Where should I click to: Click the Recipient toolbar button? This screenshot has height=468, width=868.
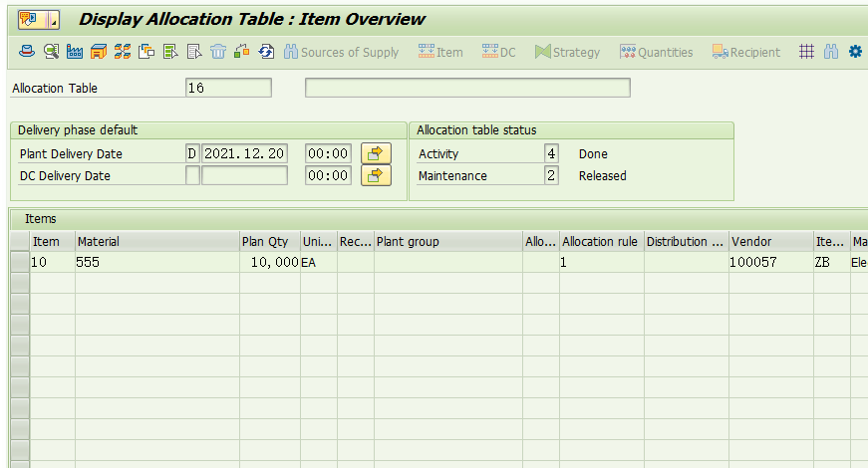746,52
